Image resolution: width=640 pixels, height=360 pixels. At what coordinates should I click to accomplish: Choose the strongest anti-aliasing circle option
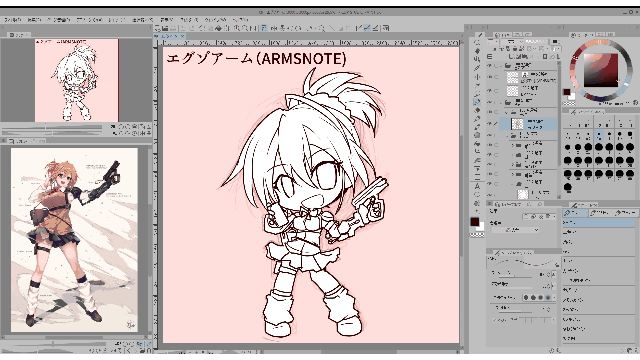[x=548, y=298]
